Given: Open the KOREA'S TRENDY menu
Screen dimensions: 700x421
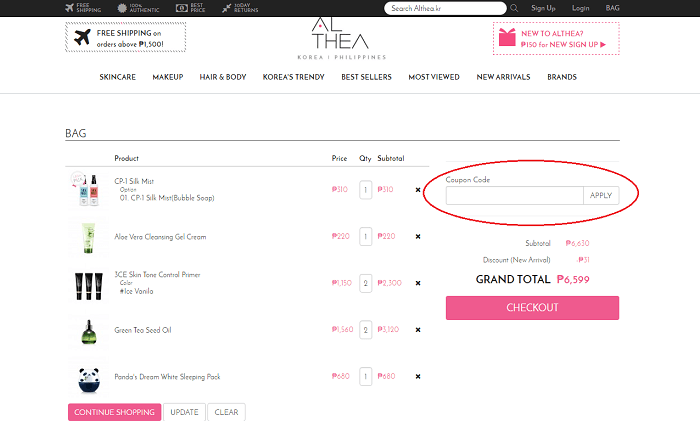Looking at the screenshot, I should click(293, 77).
